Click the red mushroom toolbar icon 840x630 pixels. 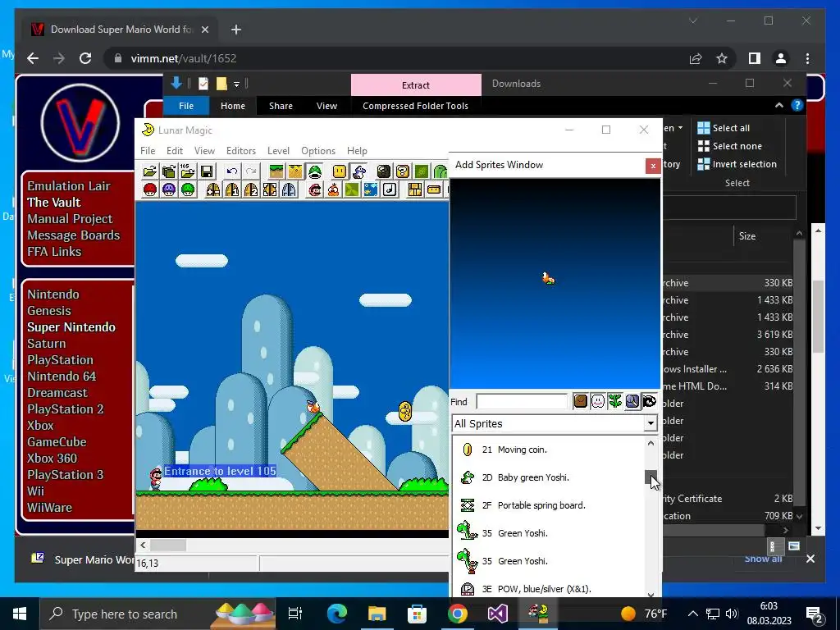point(150,189)
